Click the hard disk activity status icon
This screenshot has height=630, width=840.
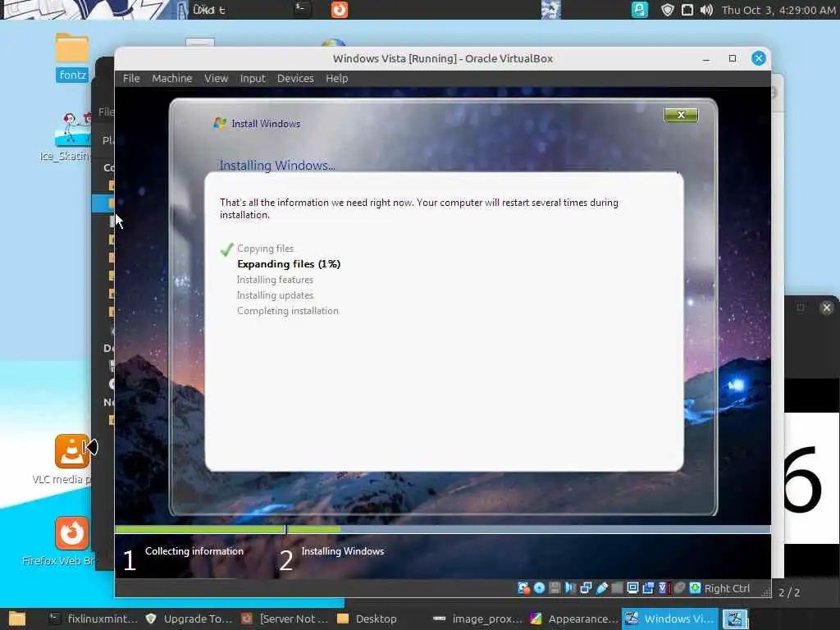[x=524, y=588]
